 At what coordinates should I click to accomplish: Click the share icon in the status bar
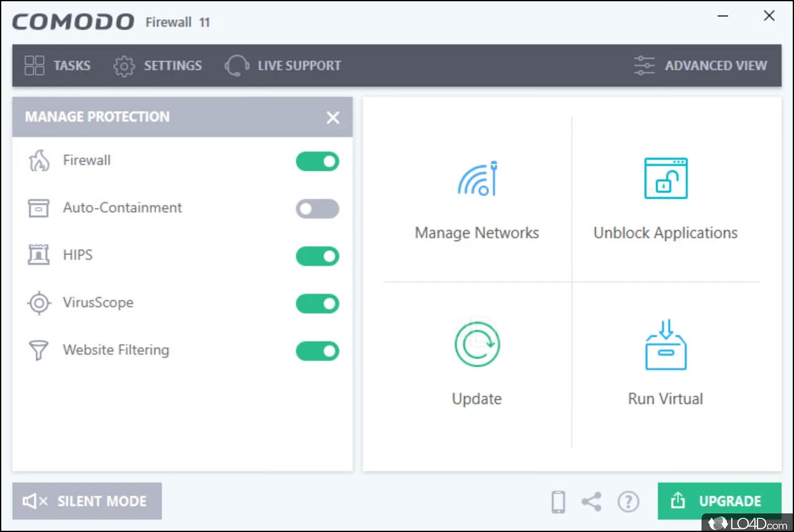point(591,502)
